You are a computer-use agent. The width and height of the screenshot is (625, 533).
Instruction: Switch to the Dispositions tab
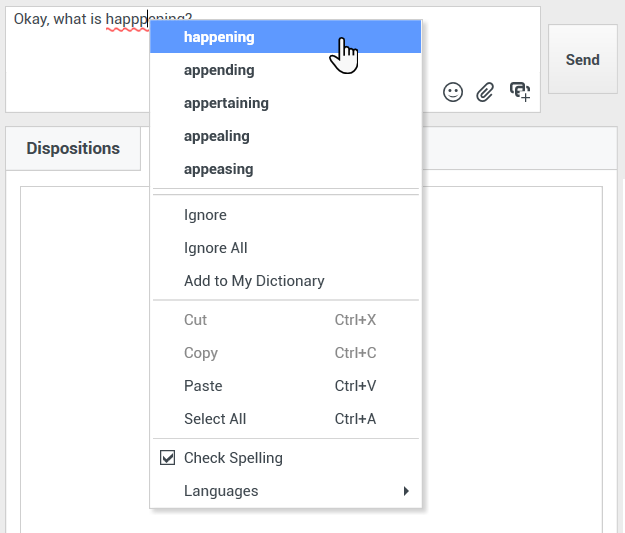[73, 148]
